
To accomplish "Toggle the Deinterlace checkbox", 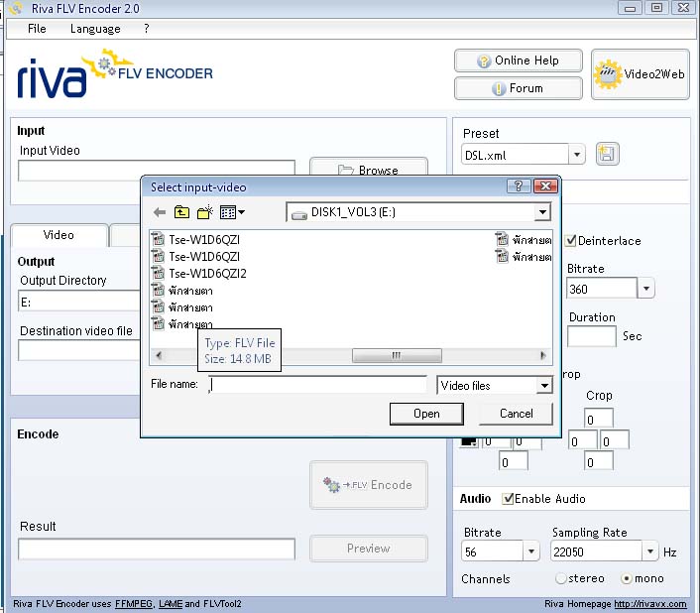I will 570,241.
